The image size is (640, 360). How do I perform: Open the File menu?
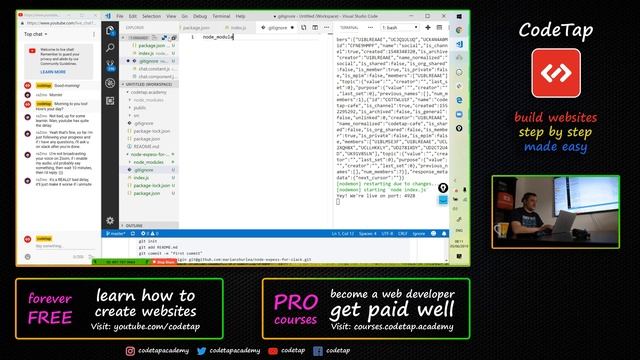pos(120,16)
